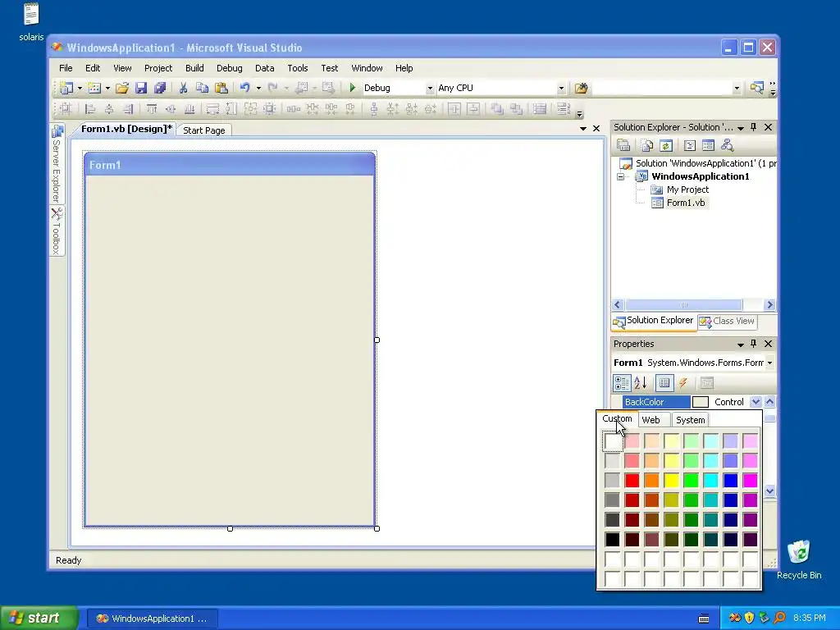Screen dimensions: 840x630
Task: Sort properties alphabetically
Action: [x=641, y=383]
